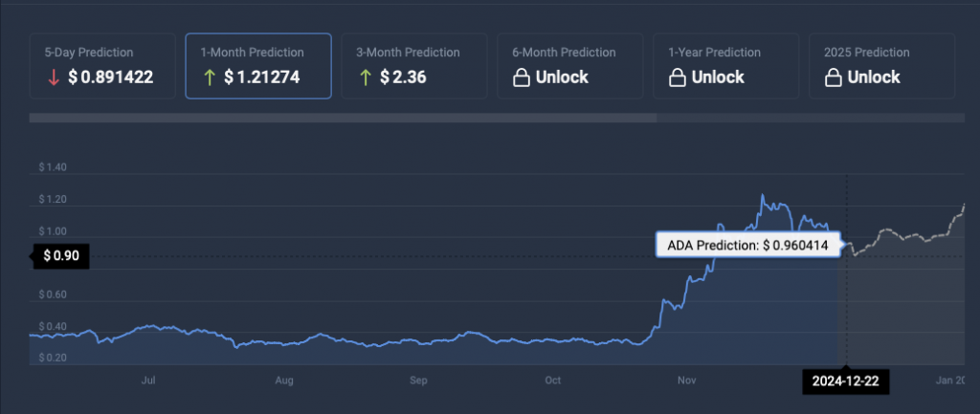
Task: Click the horizontal scrollbar thumb above chart
Action: pos(343,119)
